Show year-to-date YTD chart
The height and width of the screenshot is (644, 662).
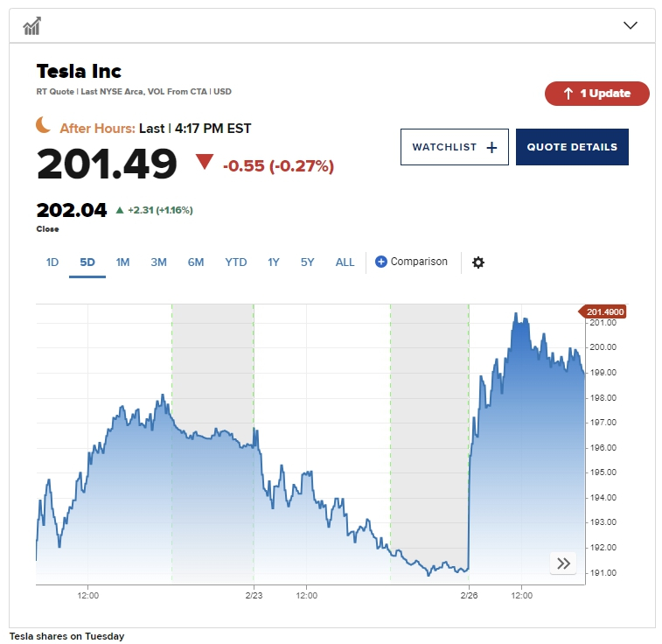click(235, 262)
